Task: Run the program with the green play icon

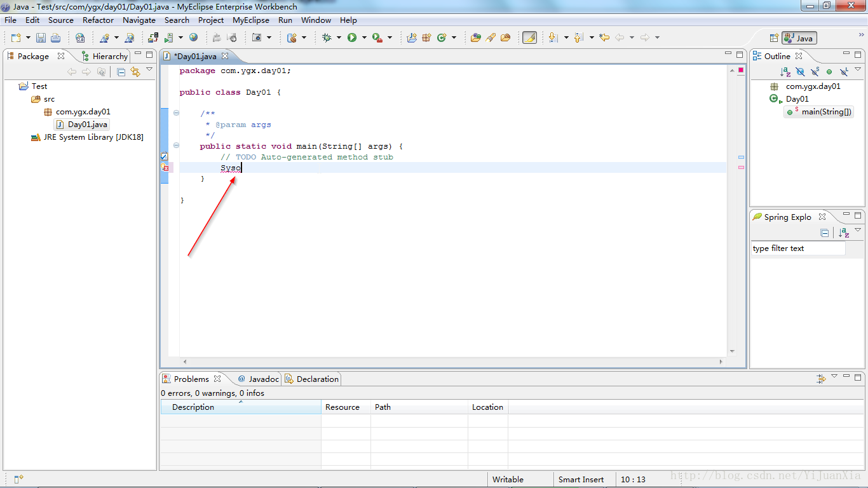Action: tap(351, 37)
